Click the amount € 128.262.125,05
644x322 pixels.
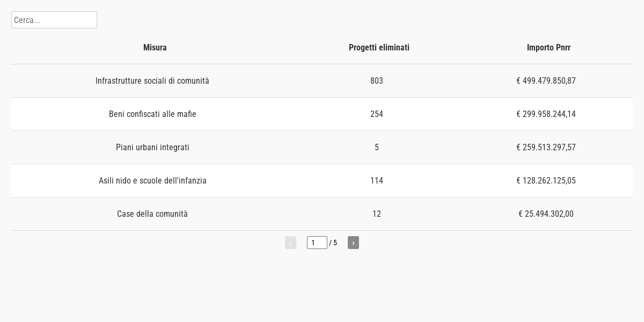pos(546,181)
